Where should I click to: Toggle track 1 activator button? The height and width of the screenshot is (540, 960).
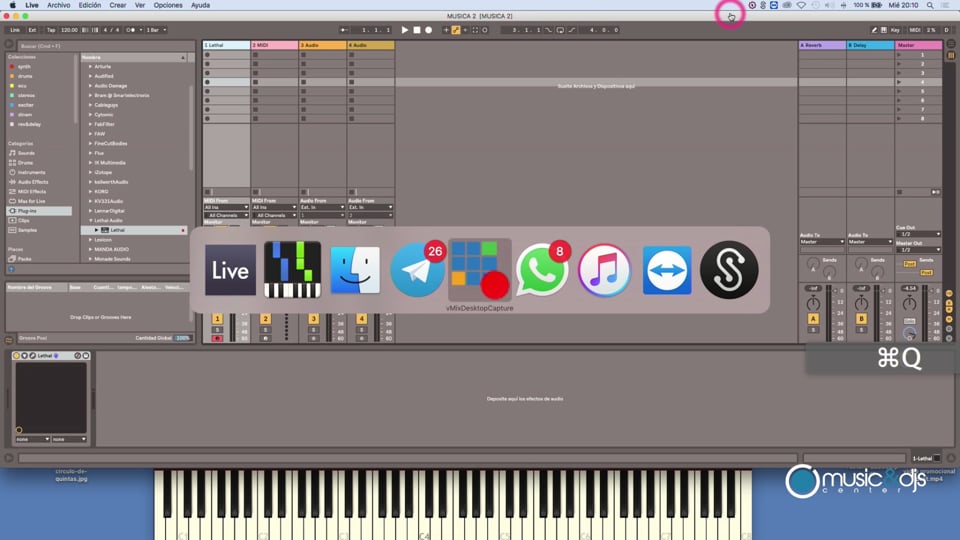(217, 319)
